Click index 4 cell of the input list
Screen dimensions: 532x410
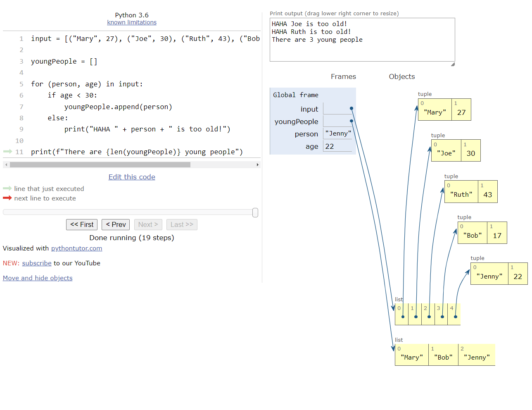(x=454, y=314)
